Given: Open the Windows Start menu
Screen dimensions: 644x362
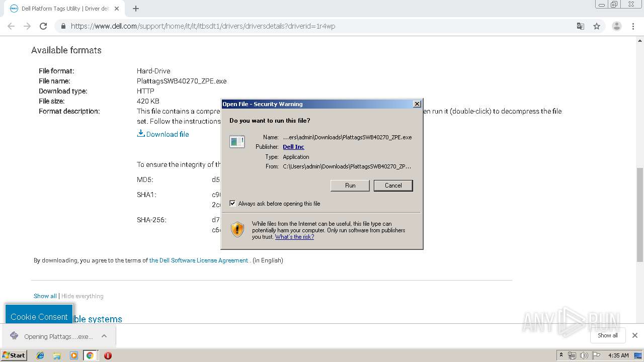Looking at the screenshot, I should click(x=14, y=355).
